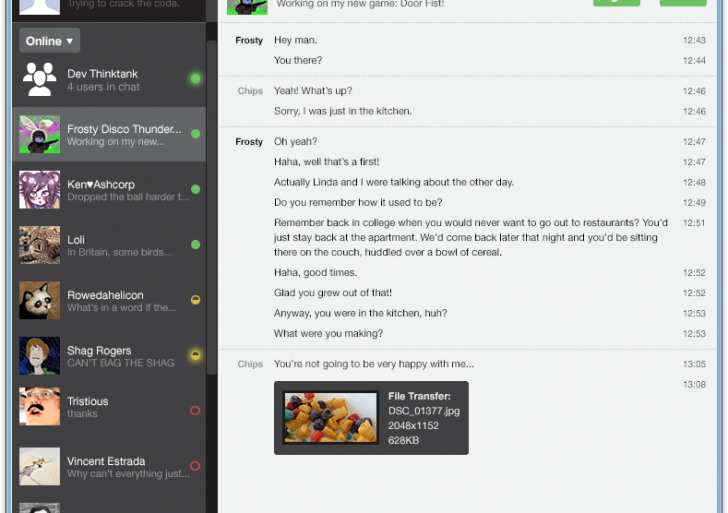Select Tristious in friends list
Image resolution: width=728 pixels, height=513 pixels.
tap(87, 401)
